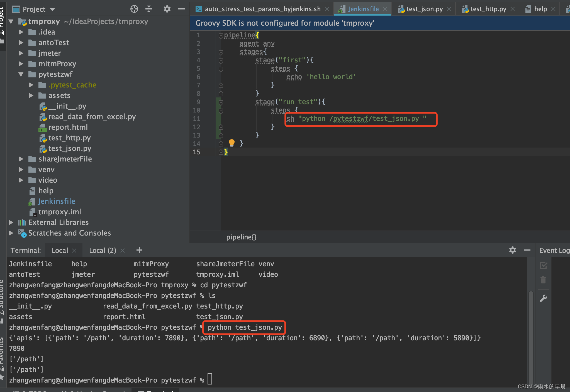Screen dimensions: 570x392
Task: Click the Event Log wrench settings icon
Action: [x=543, y=299]
